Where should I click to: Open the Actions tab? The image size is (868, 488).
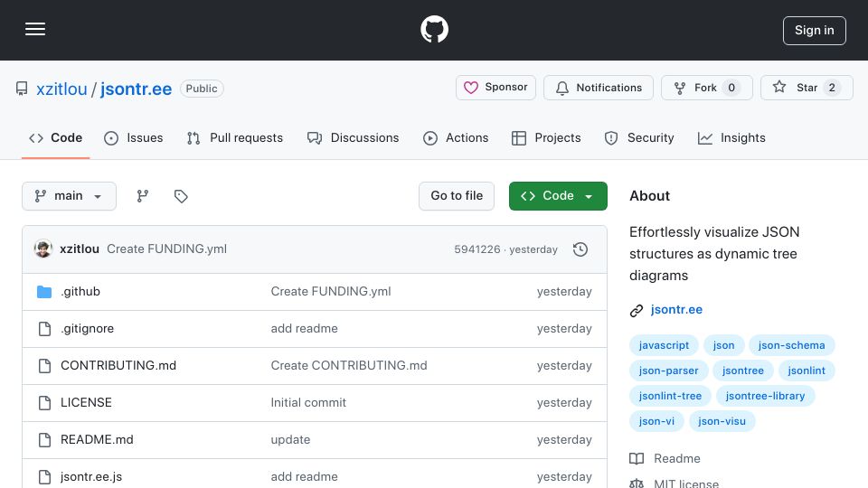456,137
